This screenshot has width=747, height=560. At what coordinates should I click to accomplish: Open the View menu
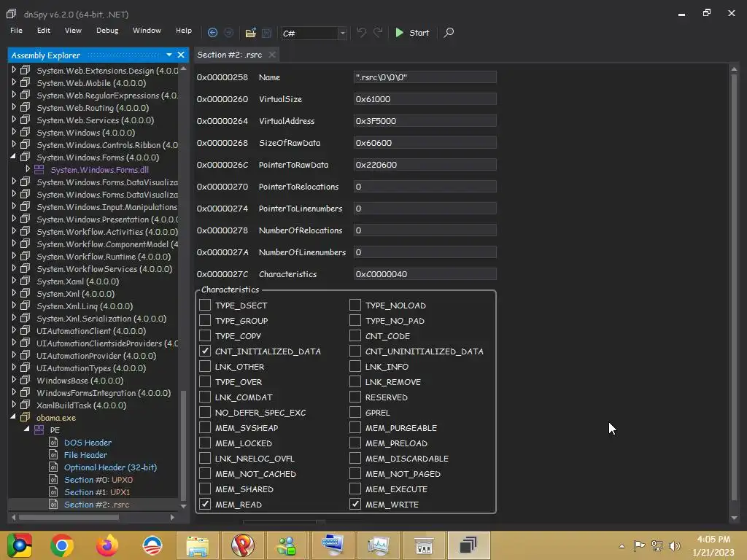click(73, 31)
